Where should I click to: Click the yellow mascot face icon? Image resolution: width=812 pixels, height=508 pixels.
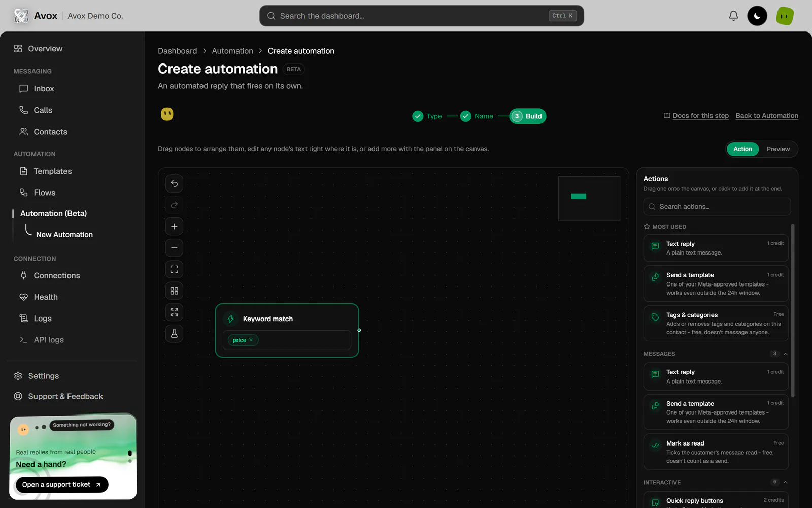(x=167, y=114)
